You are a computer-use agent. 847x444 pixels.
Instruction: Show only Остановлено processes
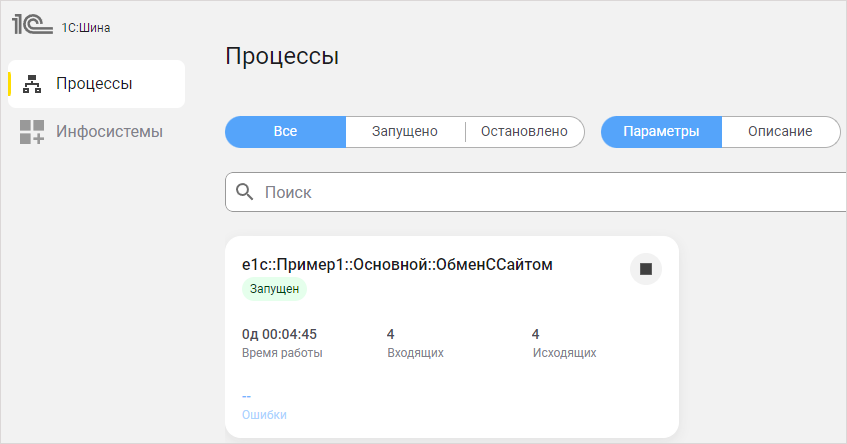click(524, 132)
